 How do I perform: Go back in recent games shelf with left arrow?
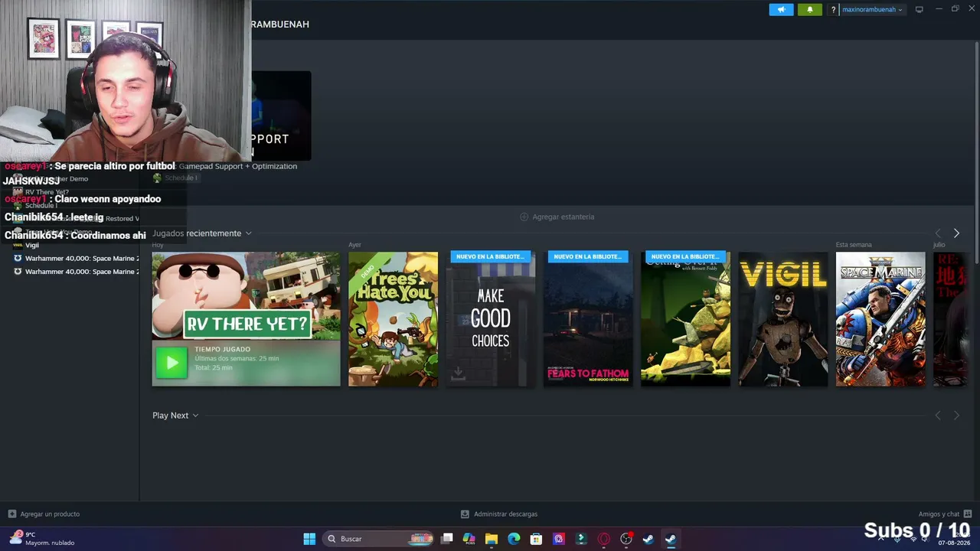[938, 233]
